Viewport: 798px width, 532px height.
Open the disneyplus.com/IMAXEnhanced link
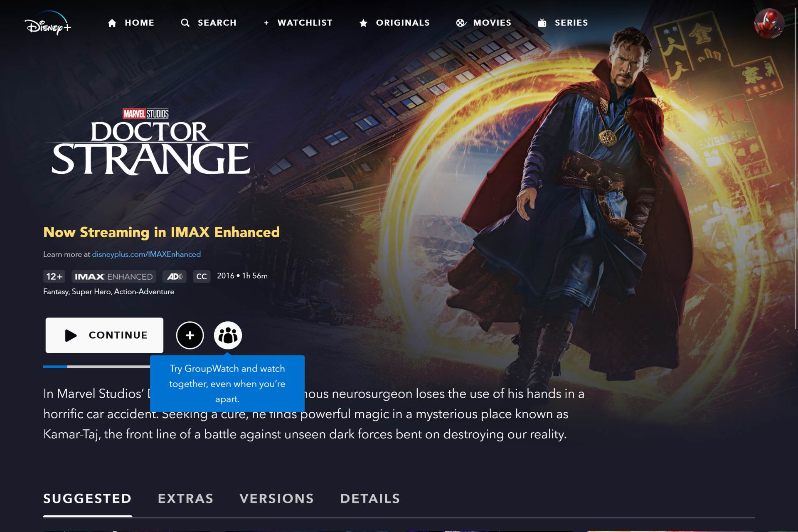click(146, 254)
